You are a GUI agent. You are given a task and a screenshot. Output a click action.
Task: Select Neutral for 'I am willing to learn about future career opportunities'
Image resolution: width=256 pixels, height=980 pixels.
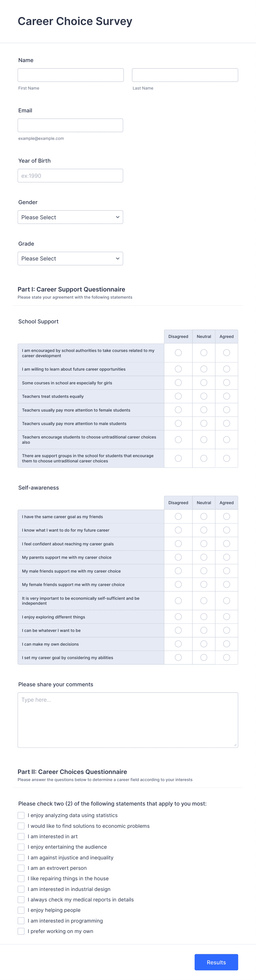pyautogui.click(x=203, y=369)
